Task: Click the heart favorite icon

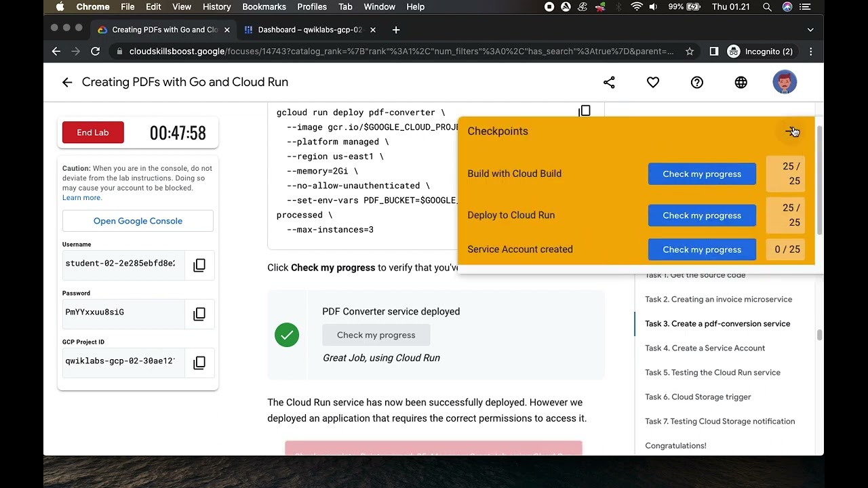Action: click(653, 82)
